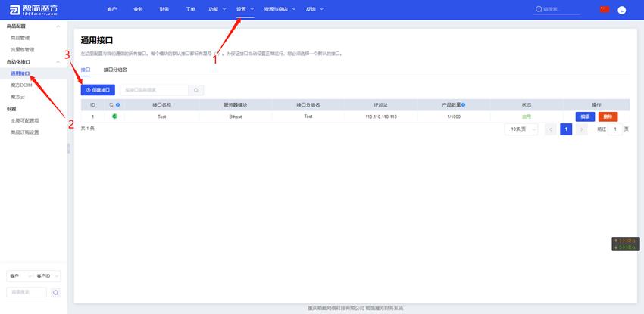Image resolution: width=644 pixels, height=314 pixels.
Task: Click the search icon beside interface name field
Action: click(196, 90)
